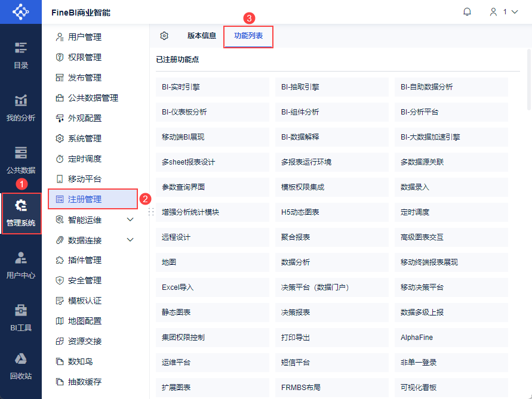Viewport: 532px width, 399px height.
Task: Click the FineBI logo icon
Action: 21,12
